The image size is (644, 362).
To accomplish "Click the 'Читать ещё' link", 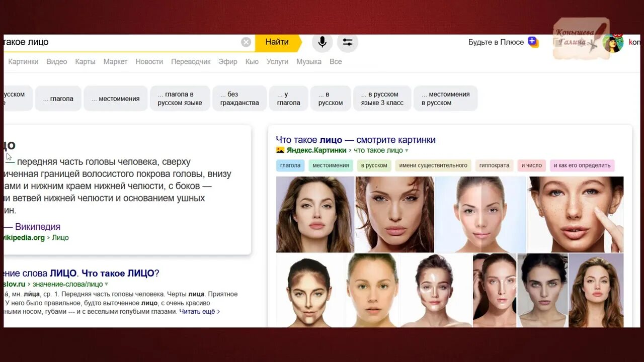I will click(x=200, y=312).
